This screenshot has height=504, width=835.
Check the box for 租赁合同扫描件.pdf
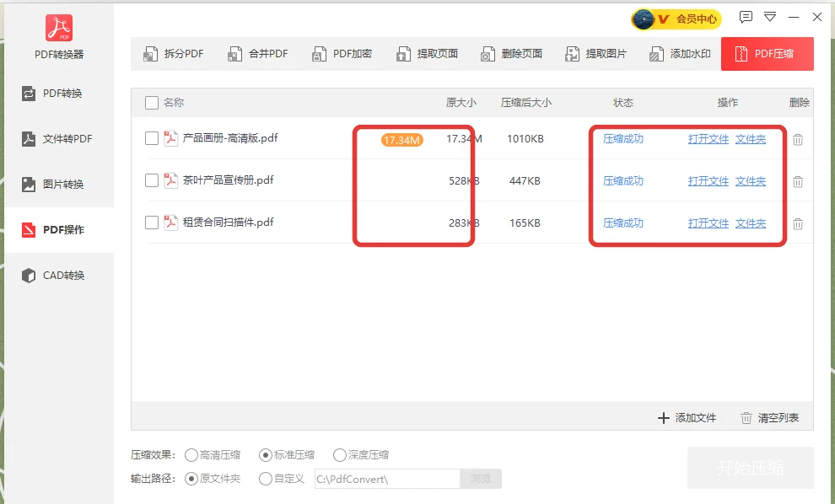pyautogui.click(x=152, y=223)
